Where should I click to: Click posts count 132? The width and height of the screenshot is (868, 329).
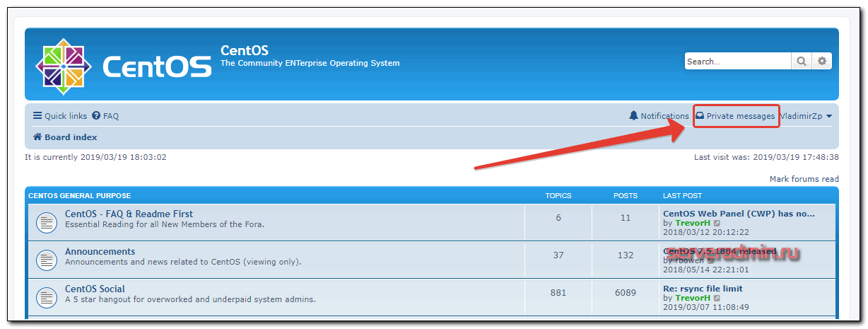(x=626, y=255)
